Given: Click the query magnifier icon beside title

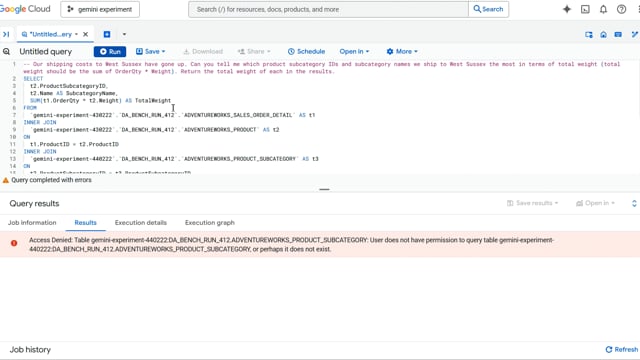Looking at the screenshot, I should click(x=7, y=51).
